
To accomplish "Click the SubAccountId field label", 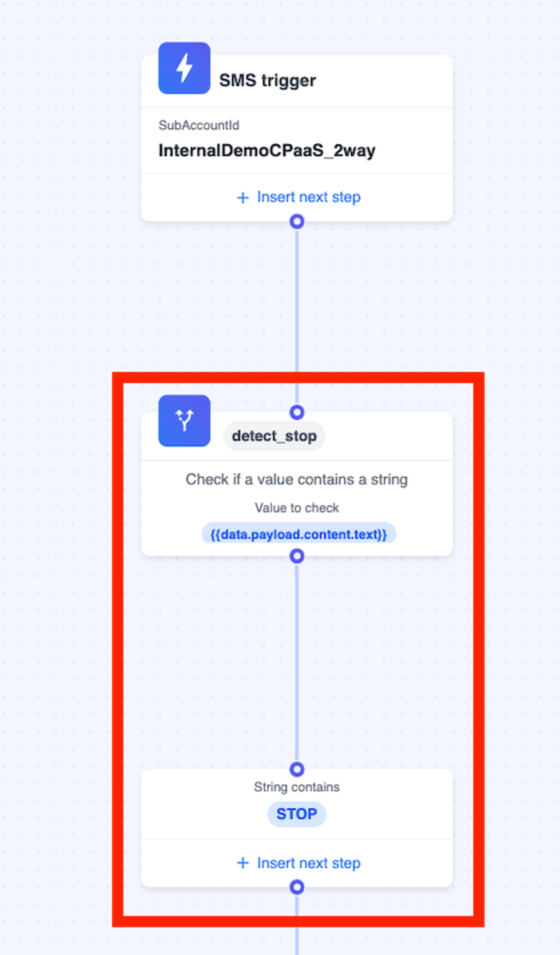I will click(199, 125).
